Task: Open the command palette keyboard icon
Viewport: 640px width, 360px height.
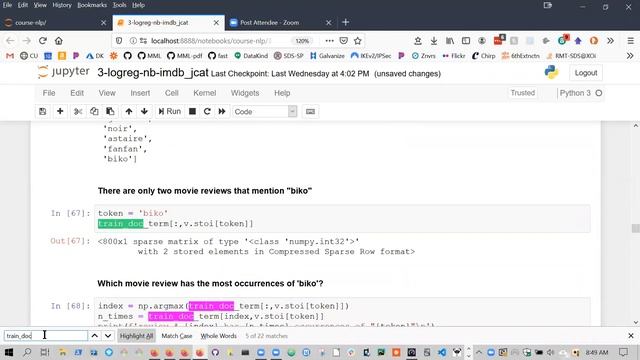Action: [x=310, y=111]
